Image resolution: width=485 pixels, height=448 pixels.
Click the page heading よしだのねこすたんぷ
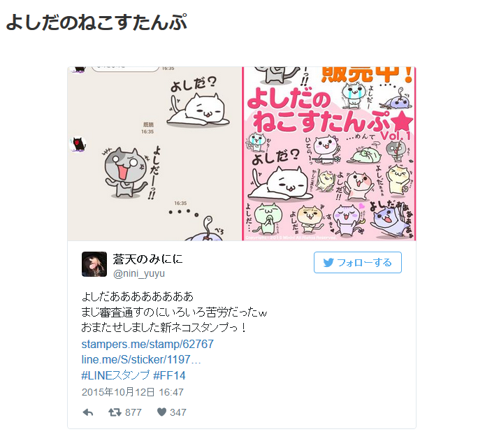[96, 22]
